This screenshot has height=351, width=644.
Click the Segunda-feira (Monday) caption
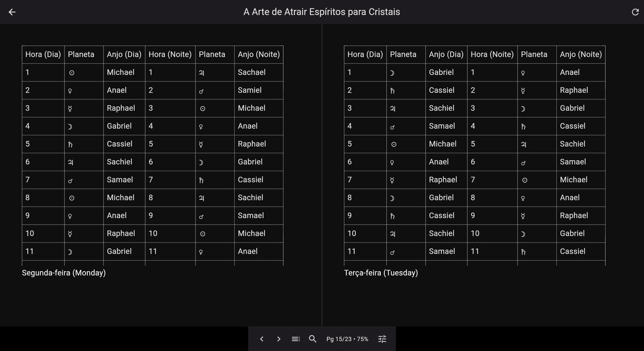tap(63, 273)
